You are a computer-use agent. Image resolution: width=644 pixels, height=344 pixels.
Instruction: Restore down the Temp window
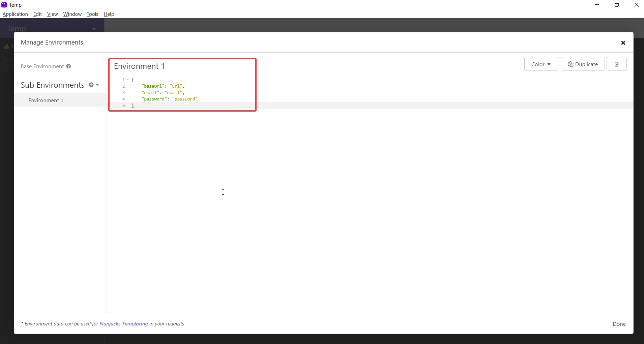click(x=617, y=5)
